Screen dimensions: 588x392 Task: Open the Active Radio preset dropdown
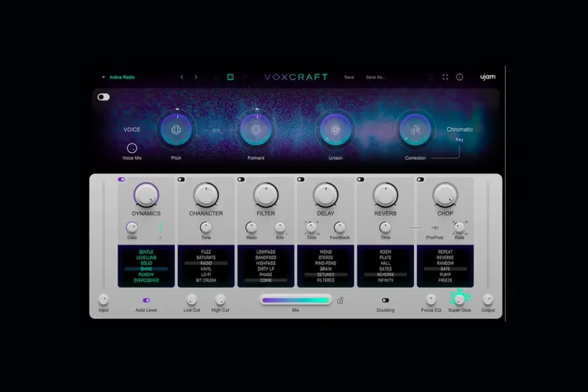click(x=118, y=77)
